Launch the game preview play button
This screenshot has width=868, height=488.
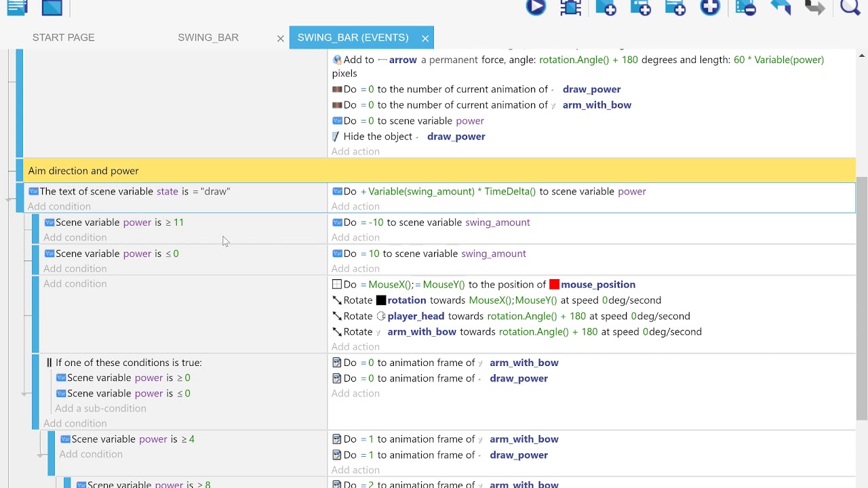536,7
